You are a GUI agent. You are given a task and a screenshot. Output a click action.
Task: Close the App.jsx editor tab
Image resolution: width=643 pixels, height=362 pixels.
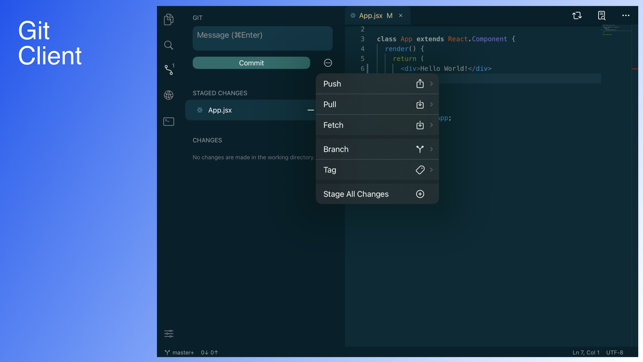coord(401,16)
